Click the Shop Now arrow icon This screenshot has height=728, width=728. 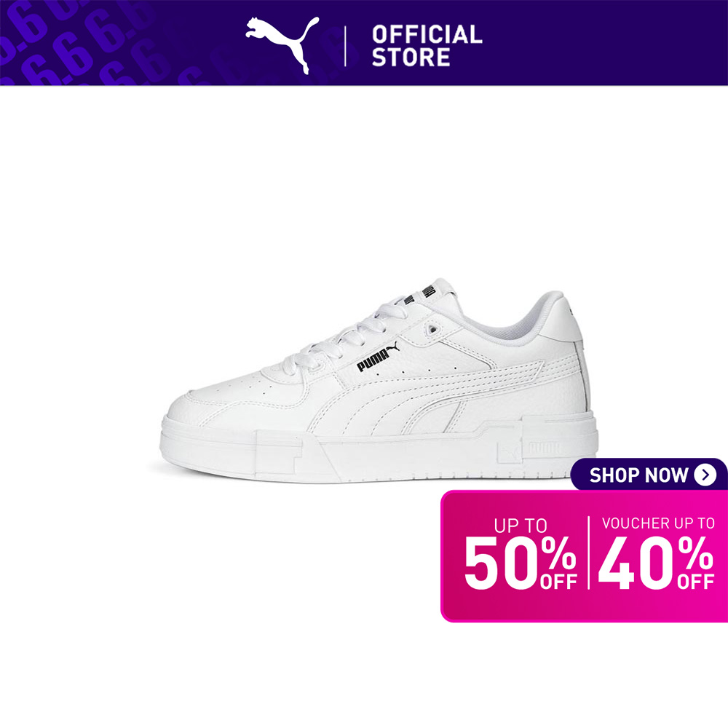[705, 475]
